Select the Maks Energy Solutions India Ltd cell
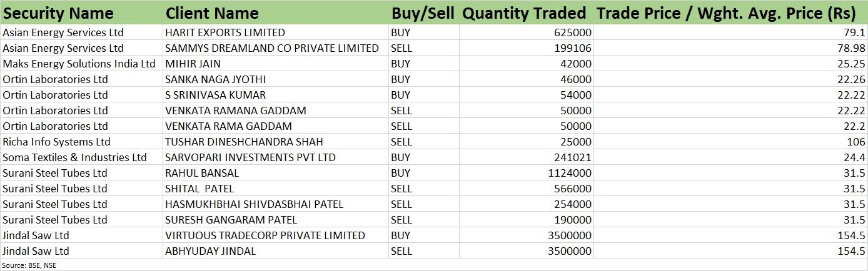This screenshot has height=271, width=868. (x=81, y=64)
